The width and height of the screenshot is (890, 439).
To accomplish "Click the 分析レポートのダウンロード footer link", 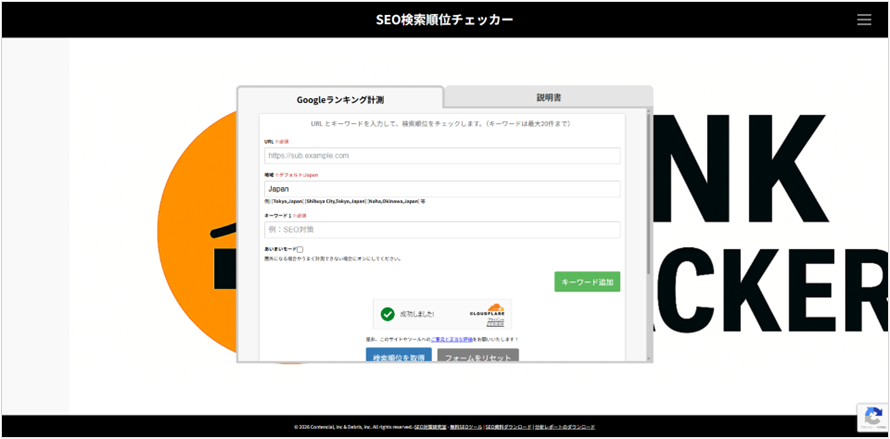I will tap(565, 427).
